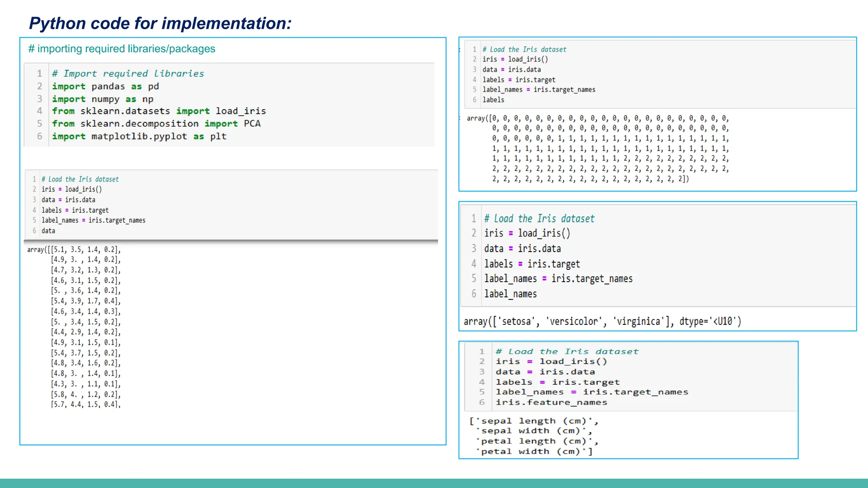Image resolution: width=868 pixels, height=488 pixels.
Task: Click the '# importing required libraries/packages' heading
Action: (x=122, y=49)
